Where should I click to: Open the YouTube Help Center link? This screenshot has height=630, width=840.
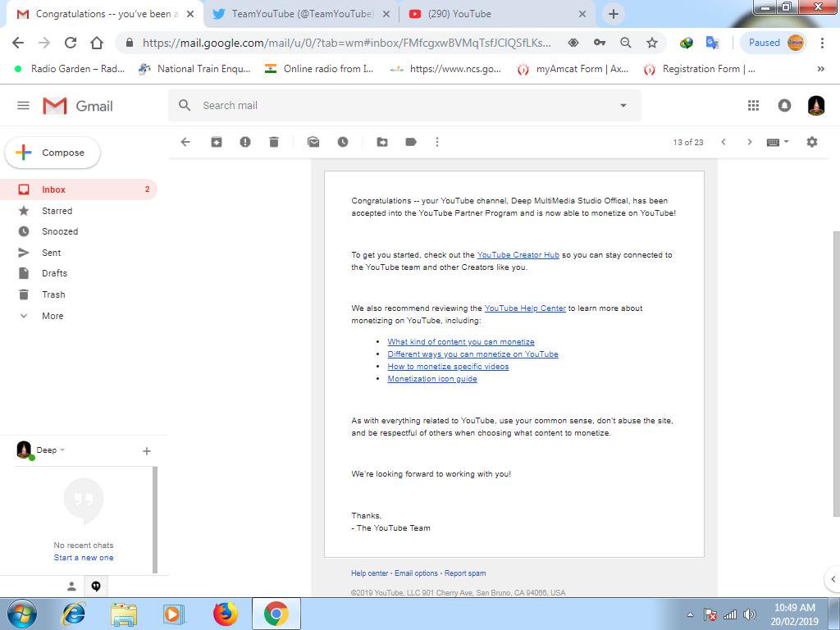point(525,308)
